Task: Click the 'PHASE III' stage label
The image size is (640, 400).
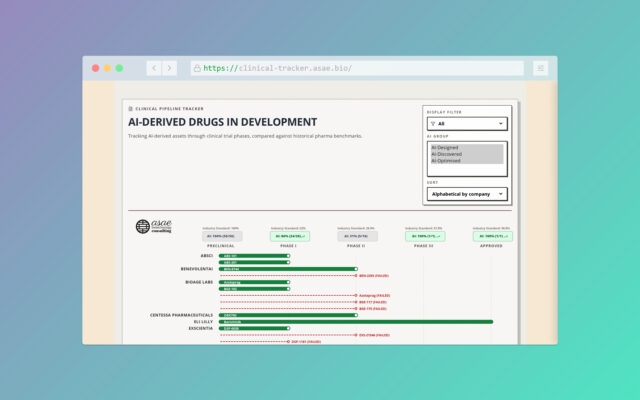Action: point(424,246)
